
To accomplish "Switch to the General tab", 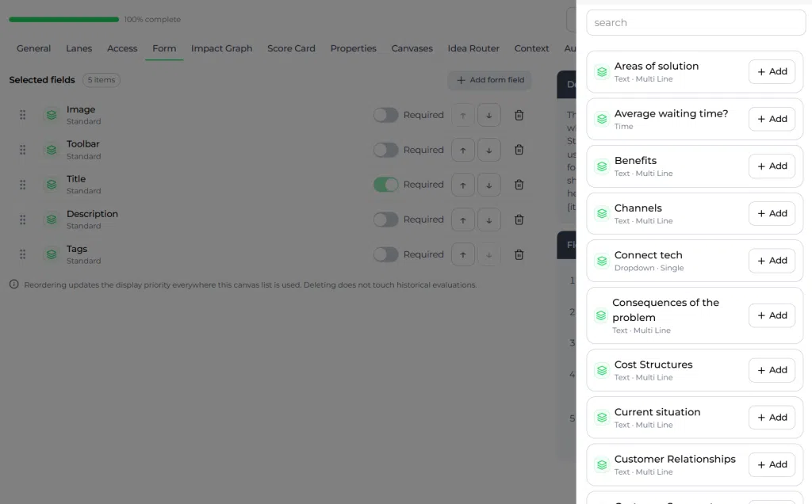I will point(33,48).
